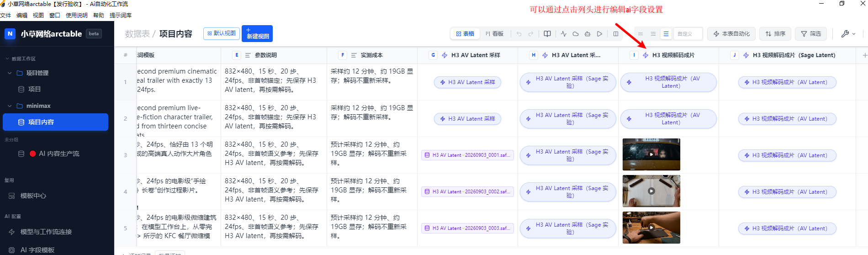The width and height of the screenshot is (868, 255).
Task: Click the plus icon to add column
Action: pos(864,55)
